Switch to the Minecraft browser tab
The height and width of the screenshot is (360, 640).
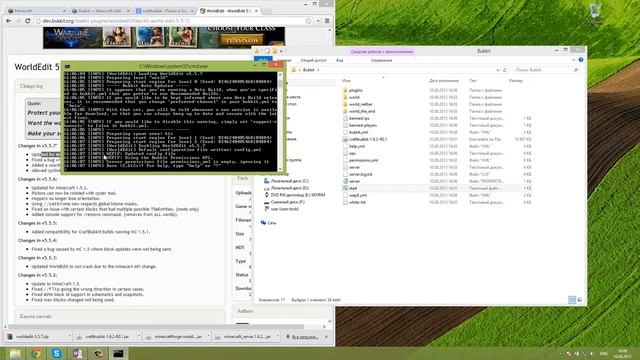tap(36, 11)
